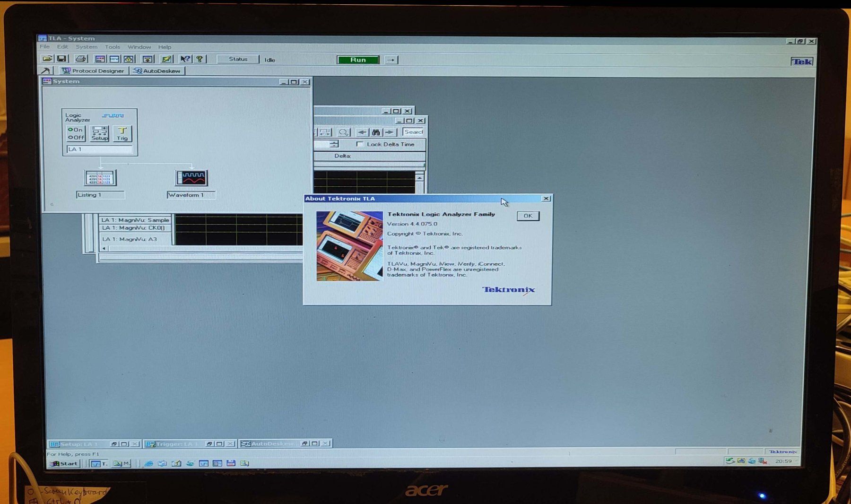851x504 pixels.
Task: Select the LA 1: MagniVu: CK0() row
Action: click(135, 228)
